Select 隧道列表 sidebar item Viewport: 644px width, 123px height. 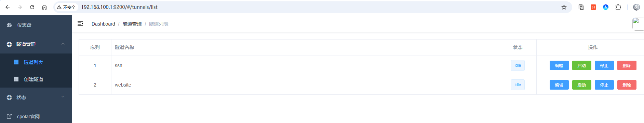click(36, 62)
